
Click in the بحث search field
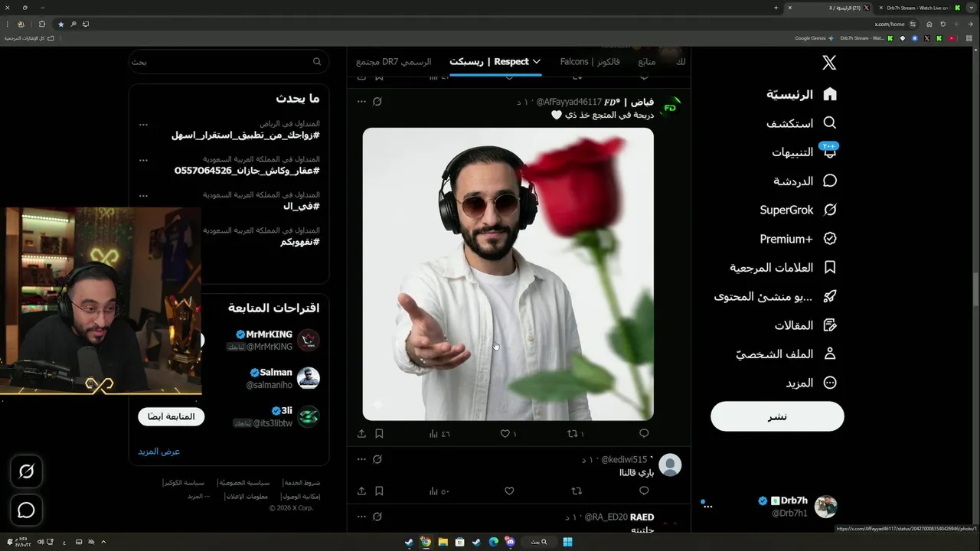click(x=229, y=61)
